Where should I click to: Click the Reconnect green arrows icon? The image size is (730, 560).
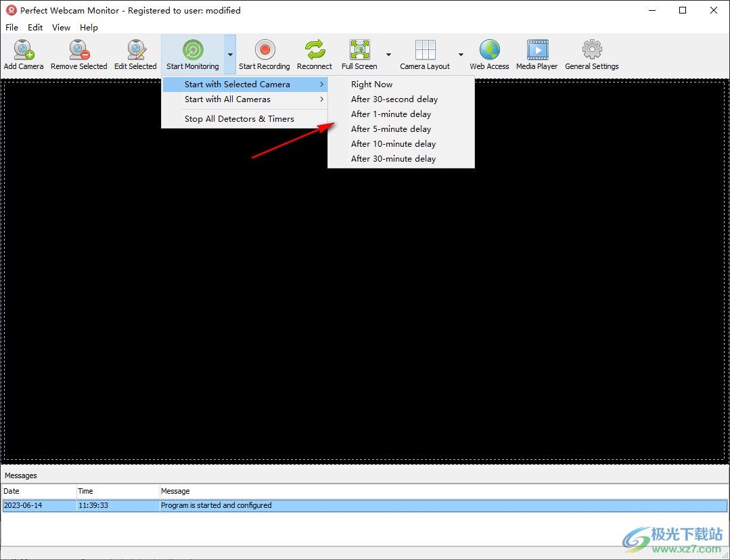click(315, 49)
